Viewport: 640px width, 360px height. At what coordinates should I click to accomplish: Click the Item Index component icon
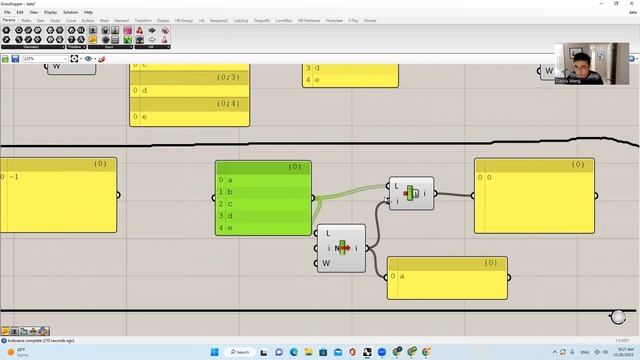click(343, 248)
